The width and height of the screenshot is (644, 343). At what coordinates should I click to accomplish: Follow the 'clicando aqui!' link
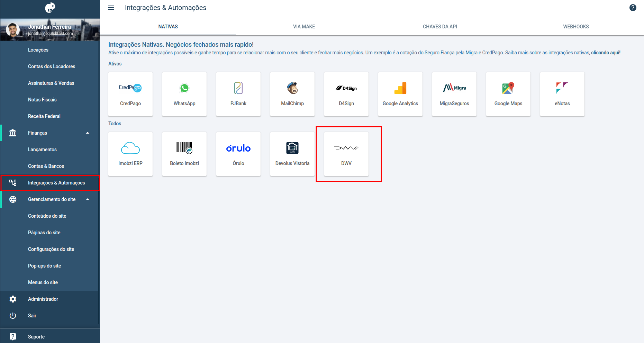click(606, 53)
